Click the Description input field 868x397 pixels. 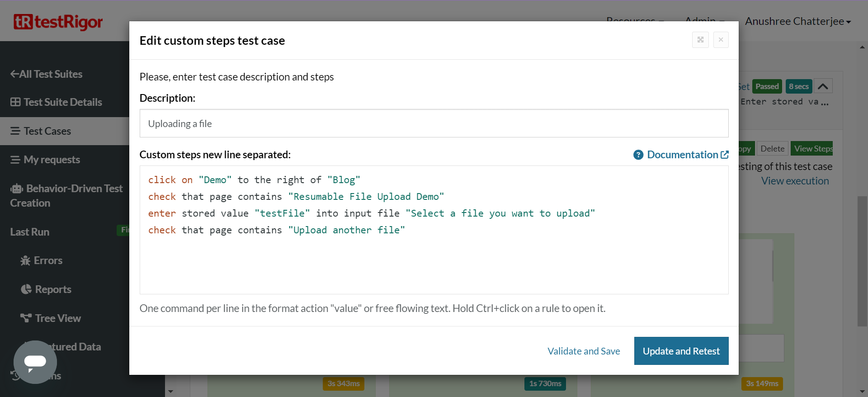click(x=434, y=123)
